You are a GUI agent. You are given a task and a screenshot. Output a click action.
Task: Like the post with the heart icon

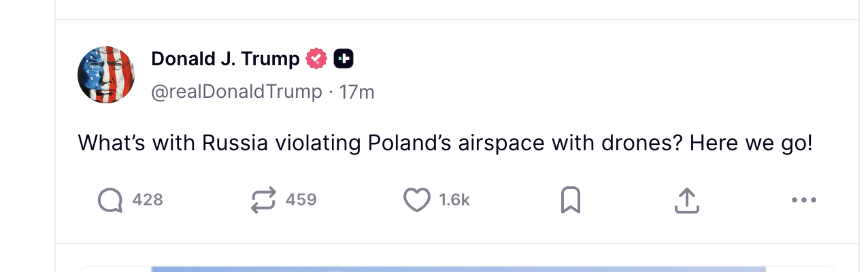[x=417, y=200]
